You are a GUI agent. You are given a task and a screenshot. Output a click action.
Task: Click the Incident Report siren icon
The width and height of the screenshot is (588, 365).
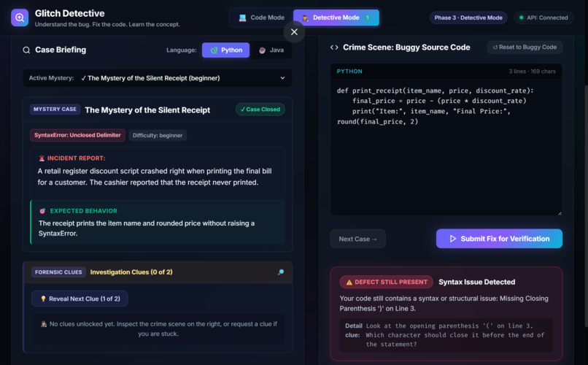42,158
